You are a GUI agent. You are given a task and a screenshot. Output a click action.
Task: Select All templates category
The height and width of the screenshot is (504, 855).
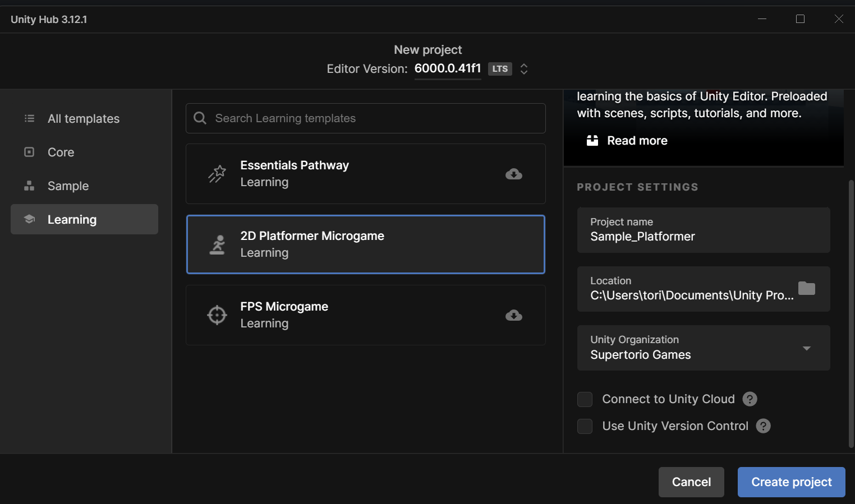click(x=84, y=118)
